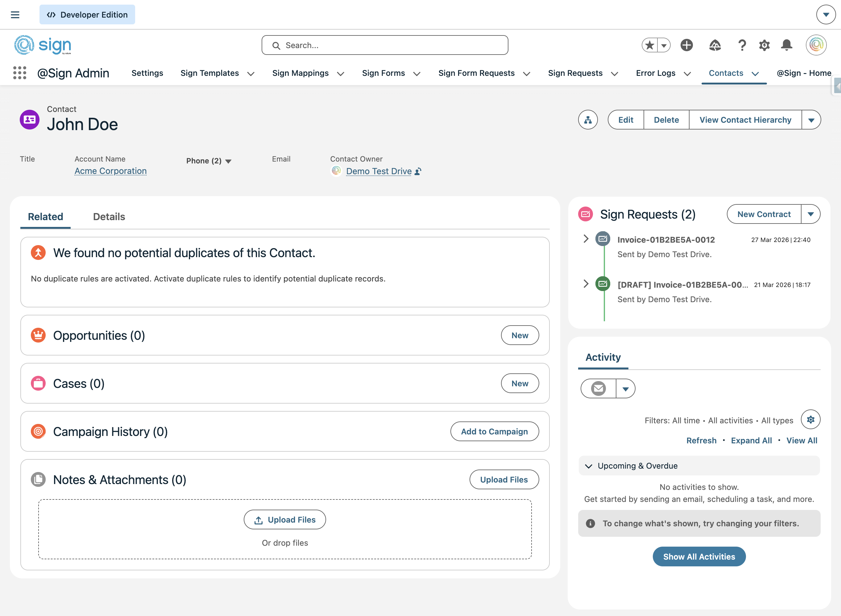Click the Help question mark icon
The width and height of the screenshot is (841, 616).
[742, 45]
